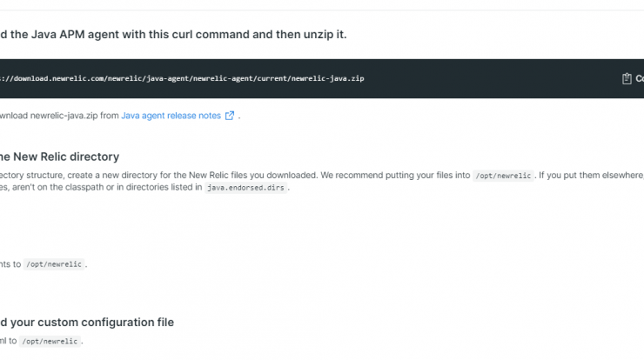Select the /opt/newrelic code in the directory paragraph
The height and width of the screenshot is (360, 644).
pos(503,176)
